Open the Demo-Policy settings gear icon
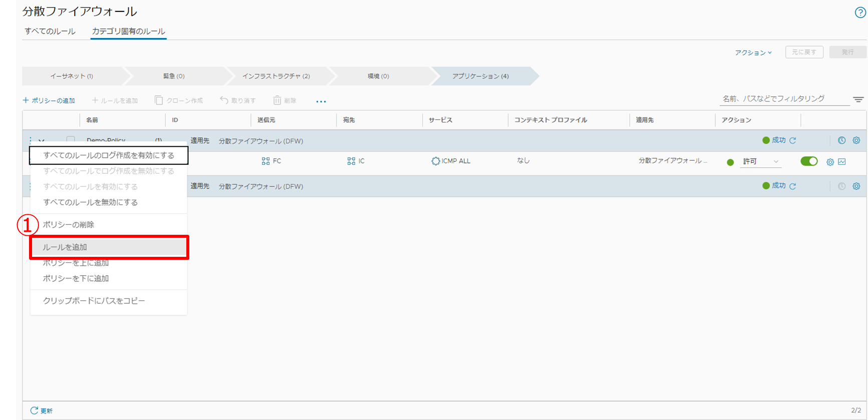This screenshot has width=868, height=420. point(856,141)
